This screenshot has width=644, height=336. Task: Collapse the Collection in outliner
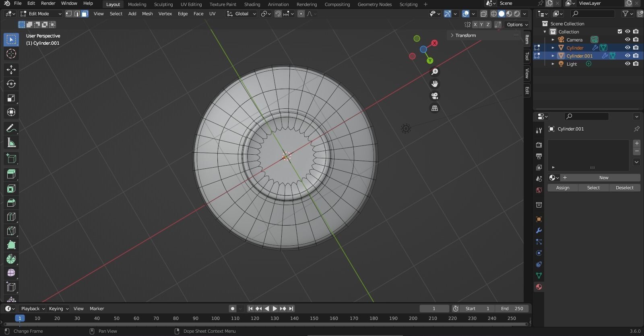(x=545, y=32)
